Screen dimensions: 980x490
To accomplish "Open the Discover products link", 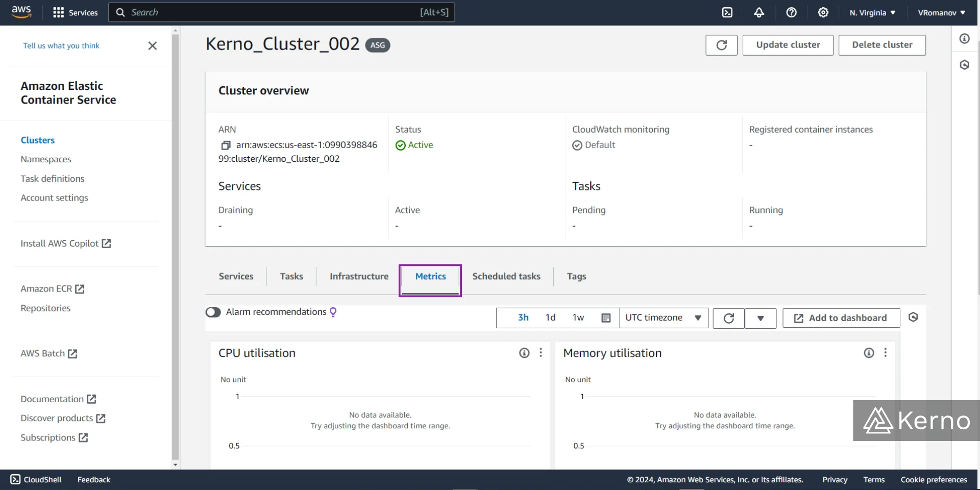I will [x=63, y=418].
